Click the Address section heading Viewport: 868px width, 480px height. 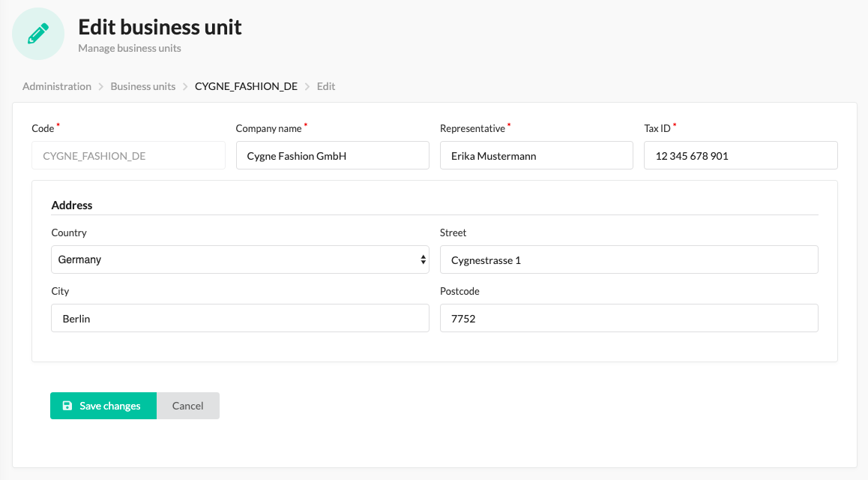tap(72, 205)
